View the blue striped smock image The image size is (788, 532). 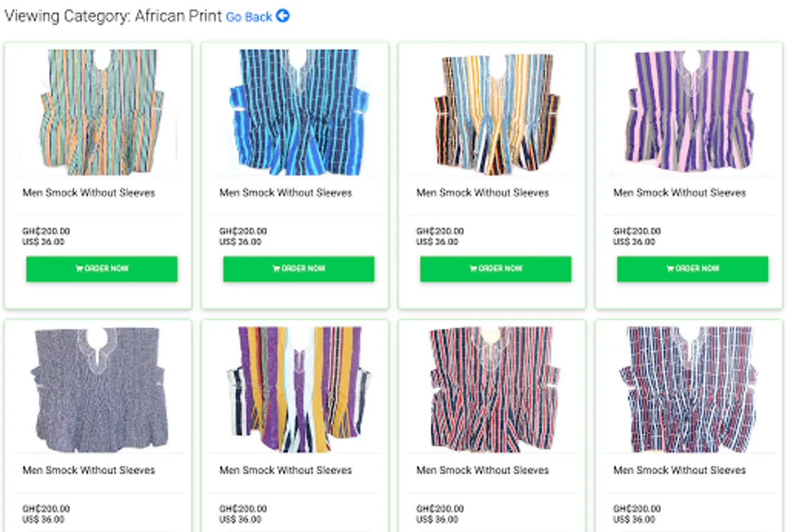pyautogui.click(x=295, y=112)
